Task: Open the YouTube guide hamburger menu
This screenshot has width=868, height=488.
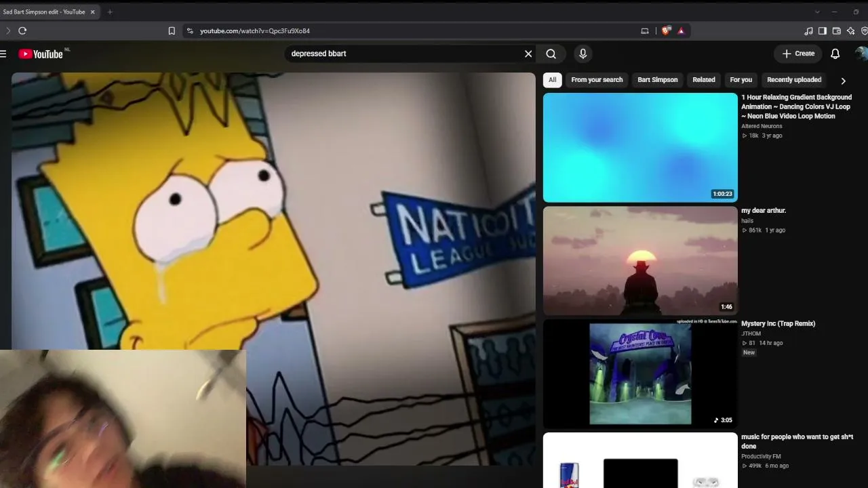Action: [x=3, y=54]
